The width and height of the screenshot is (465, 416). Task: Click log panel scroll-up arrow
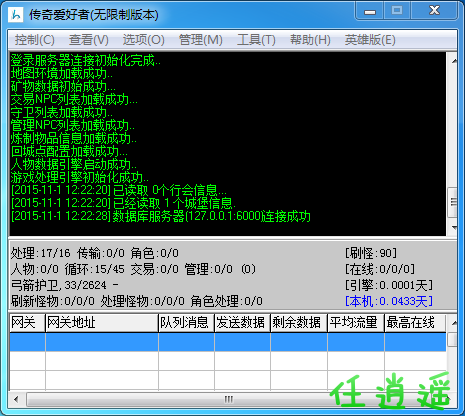(x=454, y=61)
